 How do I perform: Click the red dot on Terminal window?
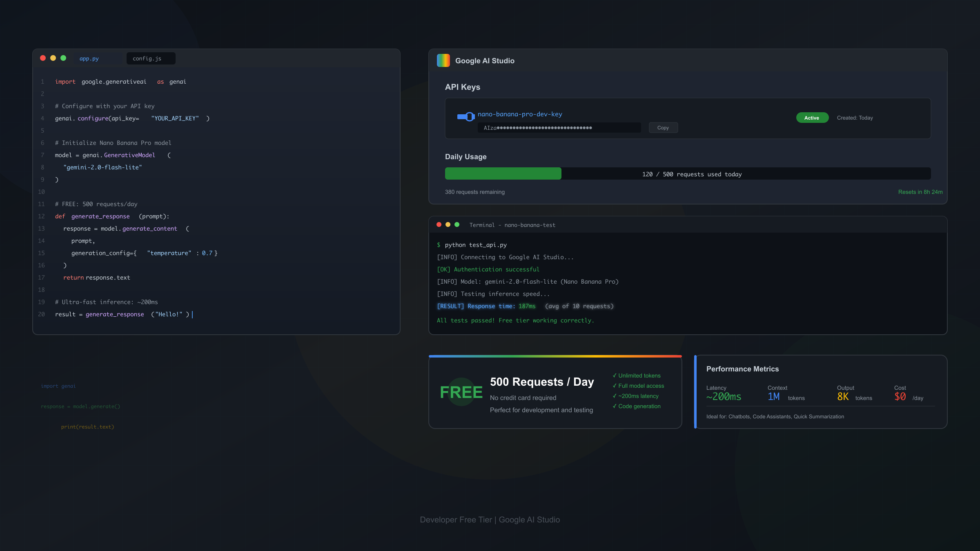click(x=439, y=224)
